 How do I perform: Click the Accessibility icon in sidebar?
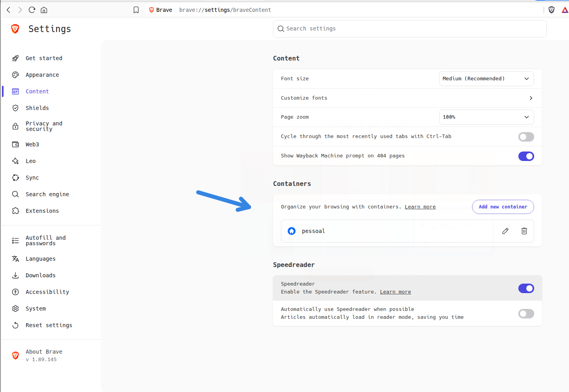point(15,292)
